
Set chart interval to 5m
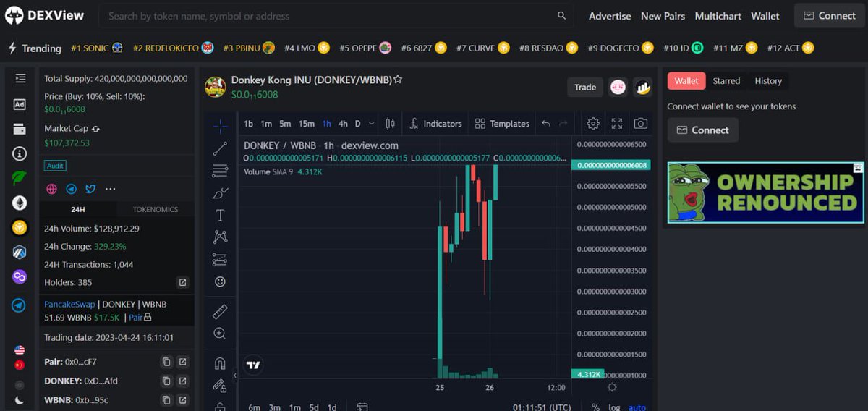(x=285, y=124)
